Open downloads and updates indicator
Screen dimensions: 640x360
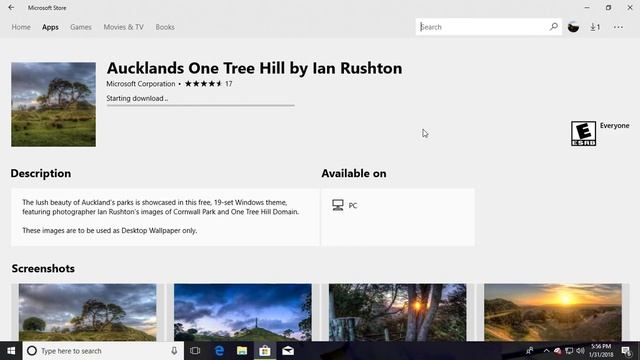(x=595, y=27)
